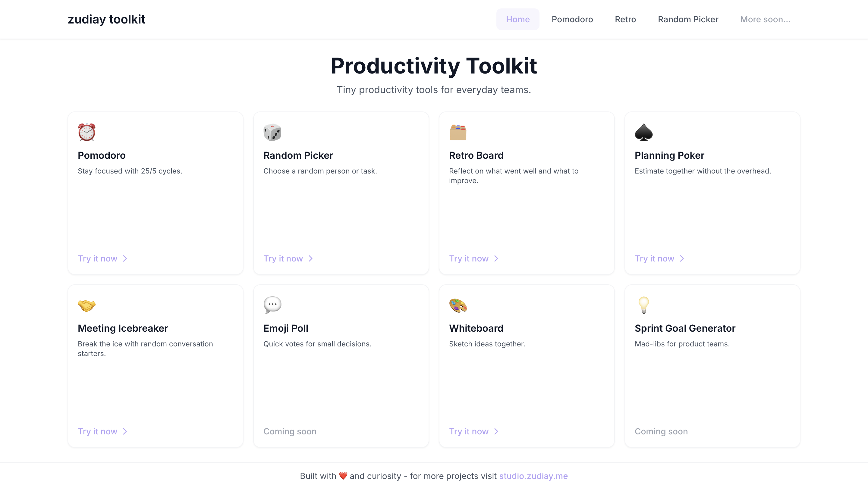Open Random Picker via its Try it now link
868x488 pixels.
pyautogui.click(x=283, y=258)
